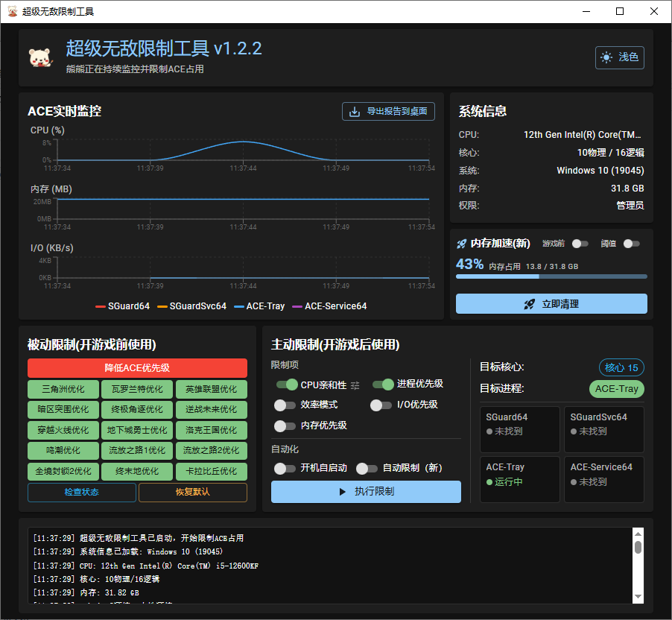
Task: Apply 卡拉比丘优化 preset
Action: (x=212, y=472)
